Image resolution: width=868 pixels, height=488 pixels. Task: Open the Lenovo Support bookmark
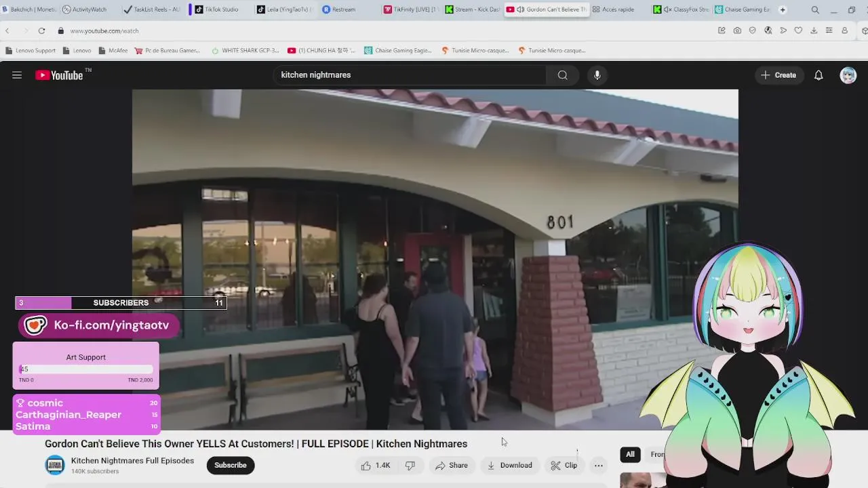coord(31,50)
